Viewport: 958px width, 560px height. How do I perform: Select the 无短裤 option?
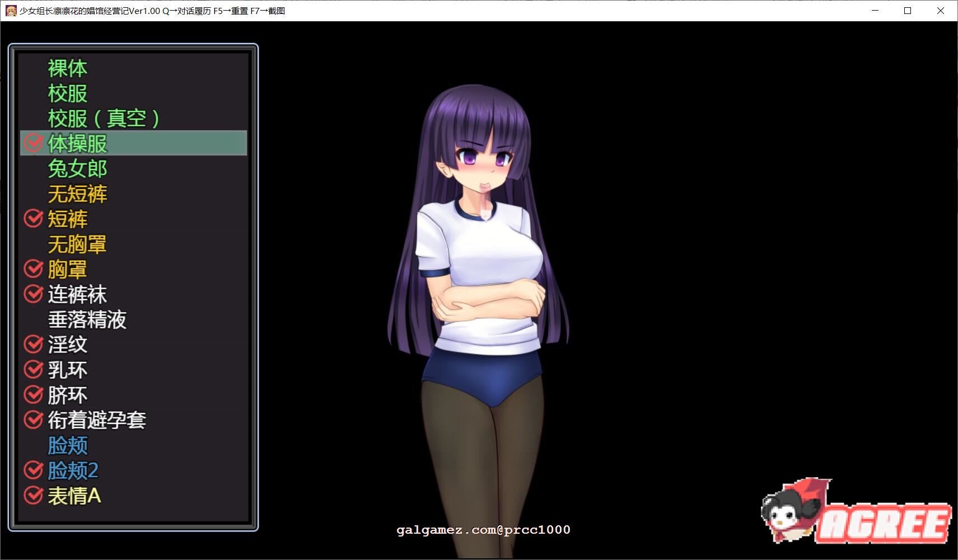(77, 194)
